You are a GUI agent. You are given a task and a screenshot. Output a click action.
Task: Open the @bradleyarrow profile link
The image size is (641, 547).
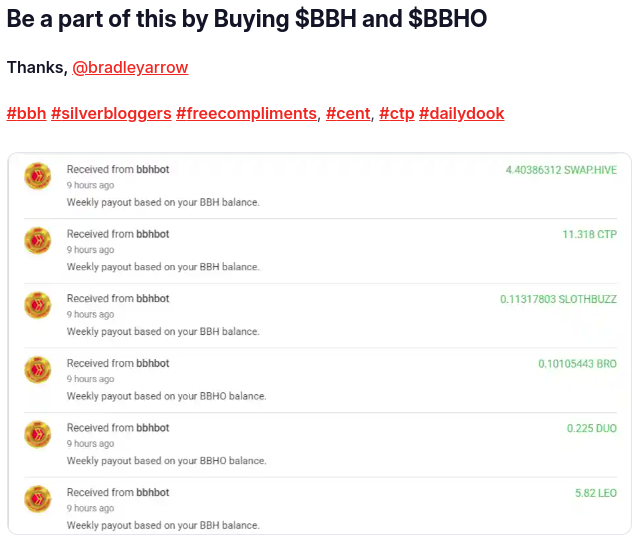coord(130,67)
